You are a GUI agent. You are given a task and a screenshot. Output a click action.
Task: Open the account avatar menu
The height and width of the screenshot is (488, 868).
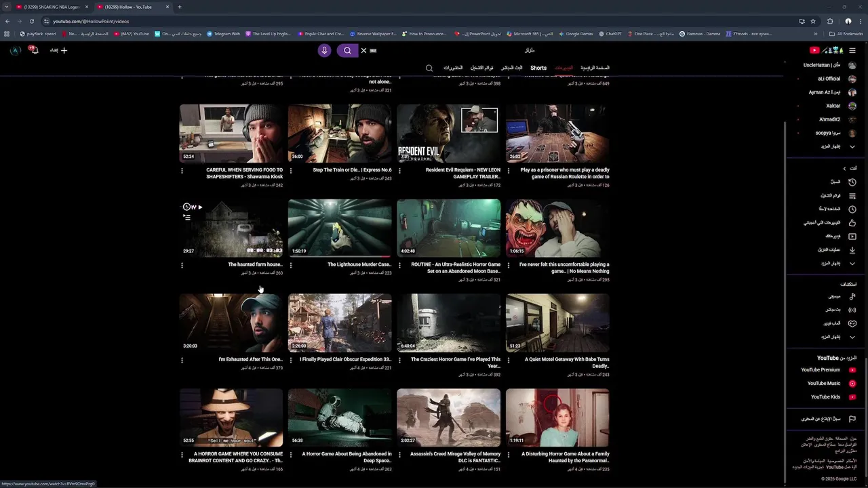[15, 50]
